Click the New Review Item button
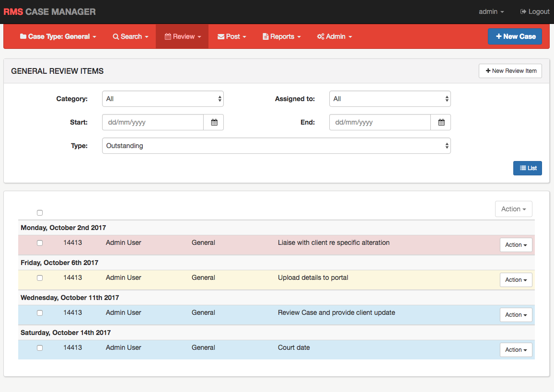This screenshot has height=392, width=554. [510, 71]
